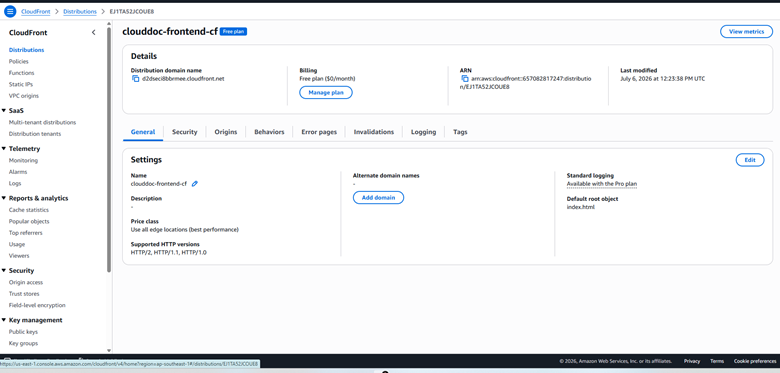Open the Origins tab

[226, 132]
